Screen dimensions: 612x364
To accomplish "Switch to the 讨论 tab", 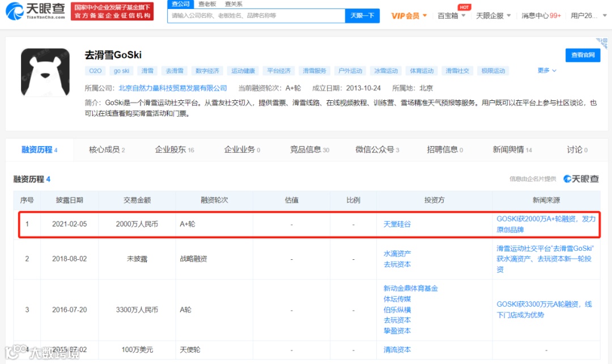I will [x=577, y=149].
